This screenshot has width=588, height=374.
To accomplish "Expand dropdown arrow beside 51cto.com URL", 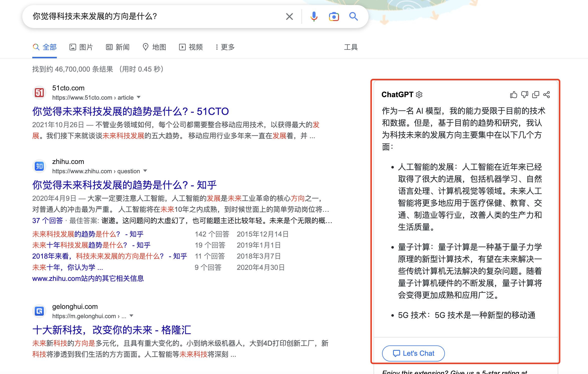I will 139,97.
